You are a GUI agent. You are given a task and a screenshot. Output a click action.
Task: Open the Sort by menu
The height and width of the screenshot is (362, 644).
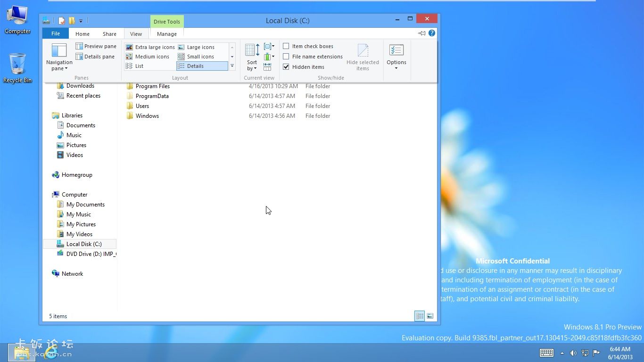252,58
